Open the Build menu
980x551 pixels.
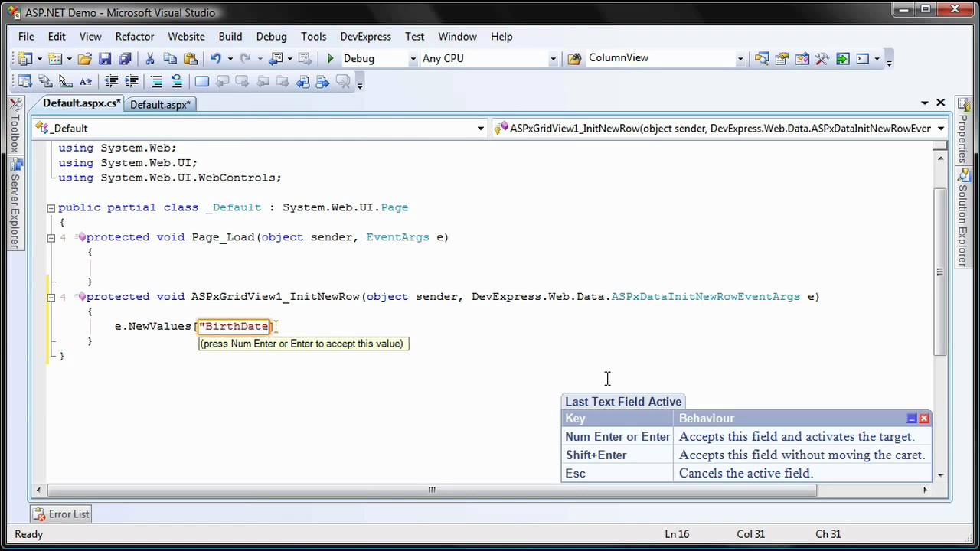230,36
